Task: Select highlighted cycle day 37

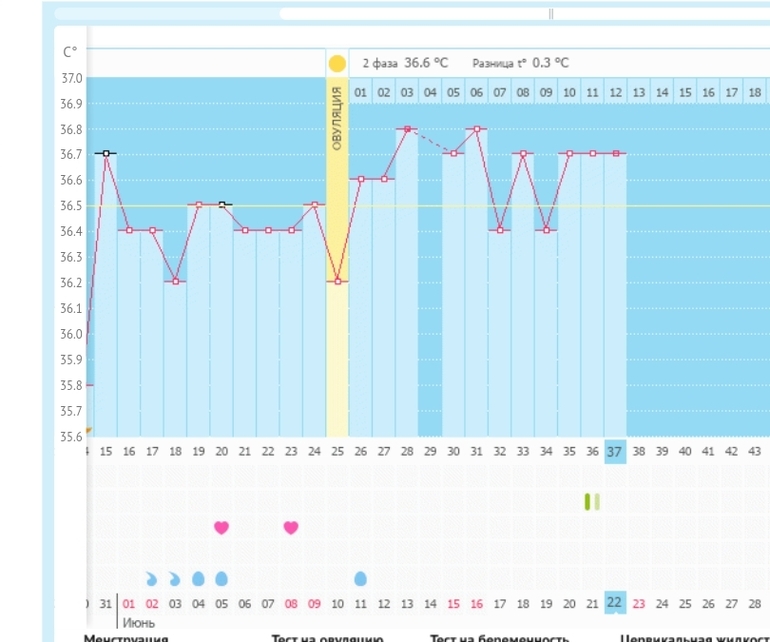Action: click(x=615, y=451)
